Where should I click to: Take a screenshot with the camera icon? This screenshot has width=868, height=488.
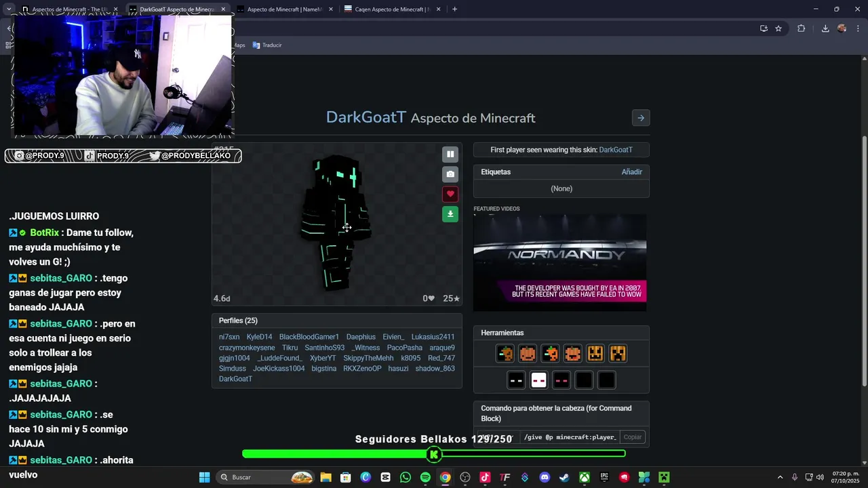click(450, 174)
